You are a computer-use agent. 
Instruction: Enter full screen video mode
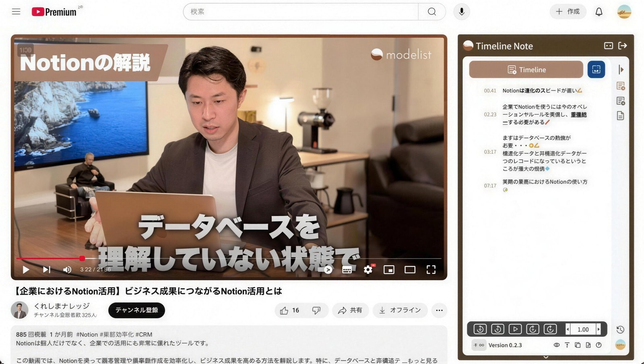pyautogui.click(x=431, y=269)
